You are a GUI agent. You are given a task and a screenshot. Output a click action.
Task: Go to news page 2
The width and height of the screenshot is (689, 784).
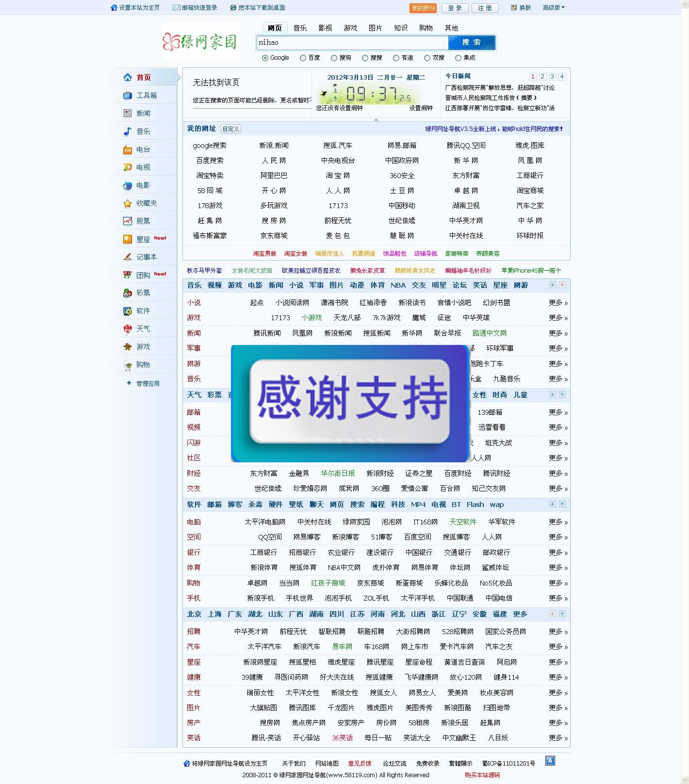click(x=542, y=77)
